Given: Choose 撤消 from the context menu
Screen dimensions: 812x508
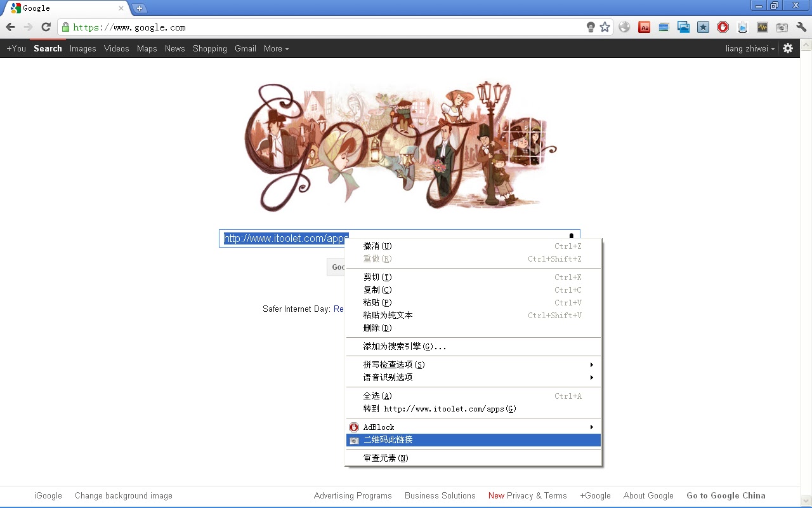Looking at the screenshot, I should (x=473, y=246).
